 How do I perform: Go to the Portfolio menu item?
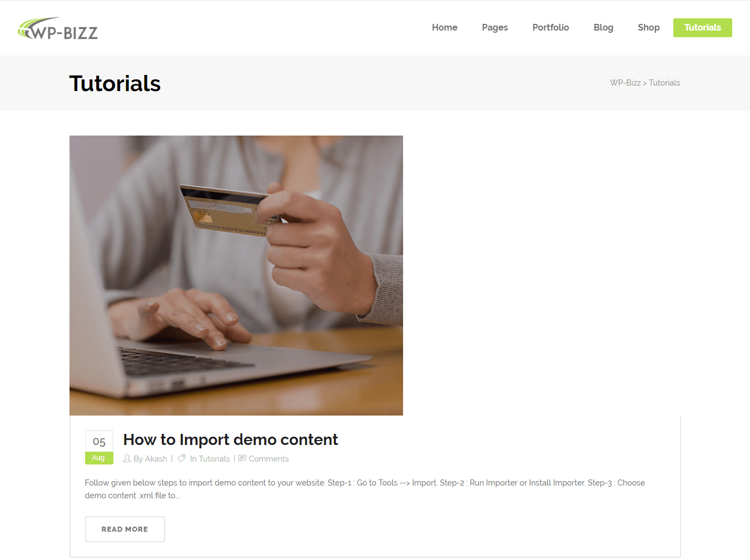point(550,28)
